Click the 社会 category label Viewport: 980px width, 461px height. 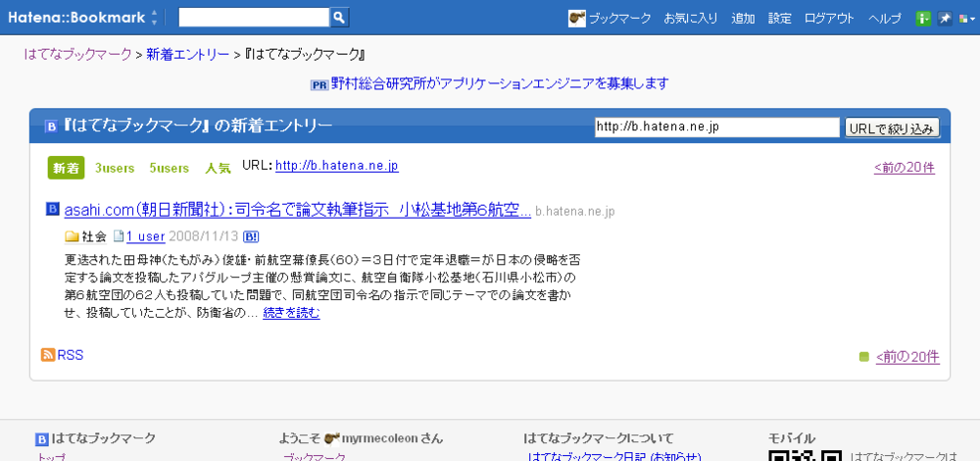click(94, 236)
